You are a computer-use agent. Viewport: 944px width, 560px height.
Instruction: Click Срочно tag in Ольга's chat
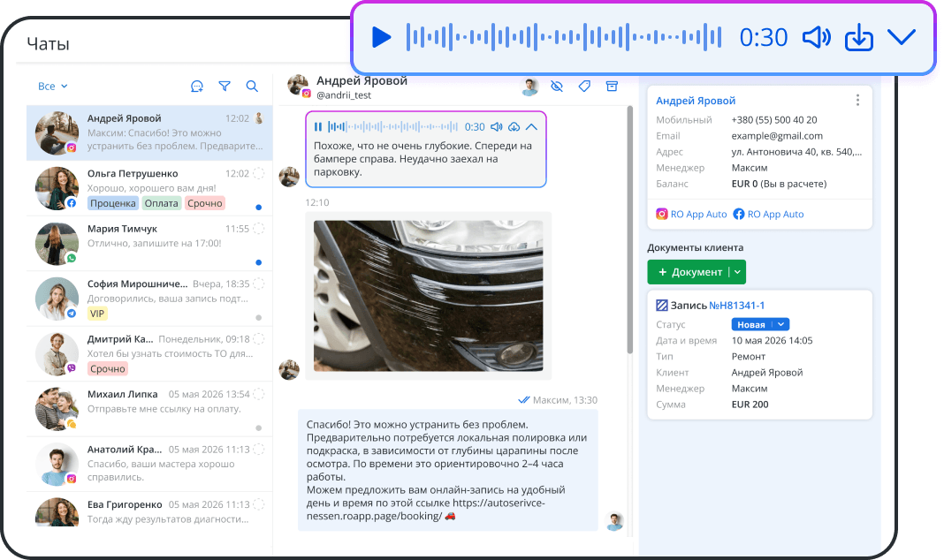click(205, 203)
